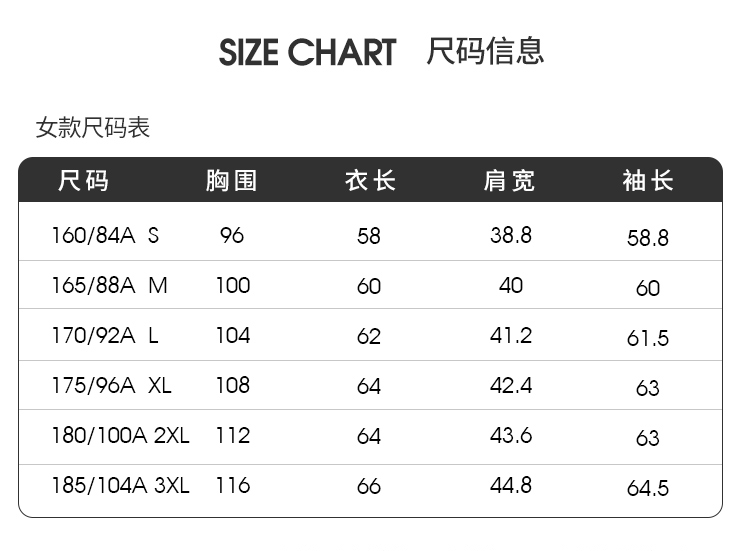Click the 袖长 column header
This screenshot has height=551, width=750.
coord(648,181)
